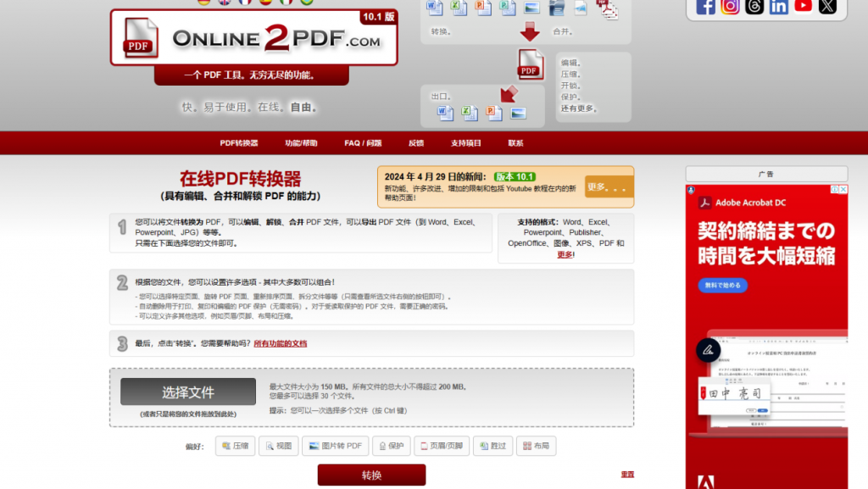The height and width of the screenshot is (489, 868).
Task: Click the 还有更多。 text in the features box
Action: (x=579, y=108)
